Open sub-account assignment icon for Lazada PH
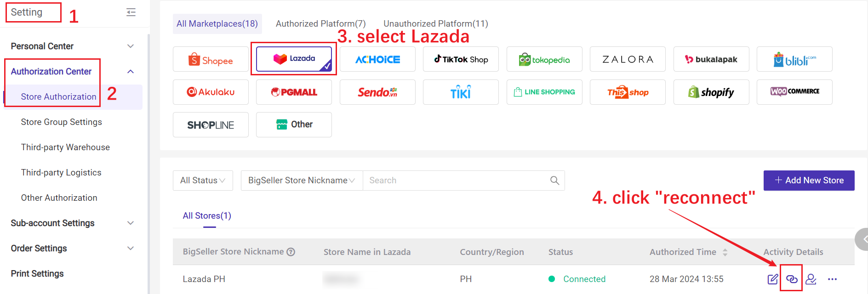This screenshot has height=294, width=868. (811, 279)
